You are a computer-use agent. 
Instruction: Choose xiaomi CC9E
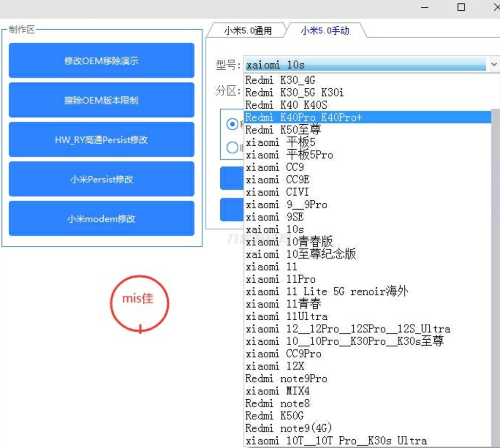point(367,180)
